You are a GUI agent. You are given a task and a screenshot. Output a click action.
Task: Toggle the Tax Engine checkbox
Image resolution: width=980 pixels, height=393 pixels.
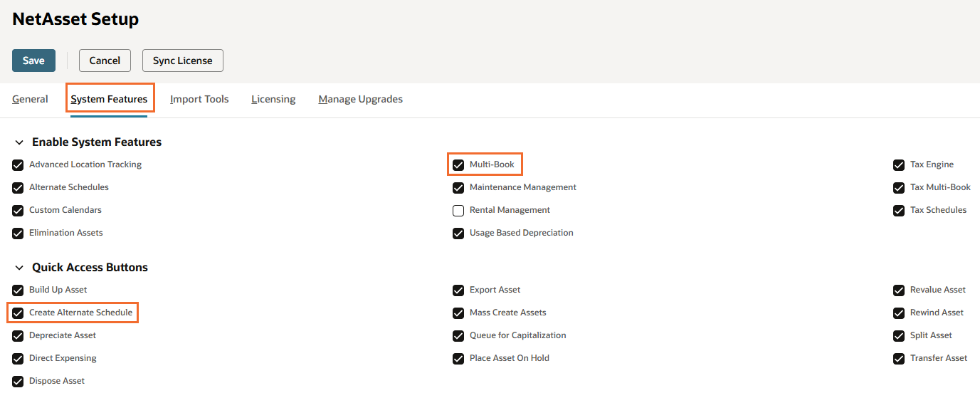click(899, 165)
